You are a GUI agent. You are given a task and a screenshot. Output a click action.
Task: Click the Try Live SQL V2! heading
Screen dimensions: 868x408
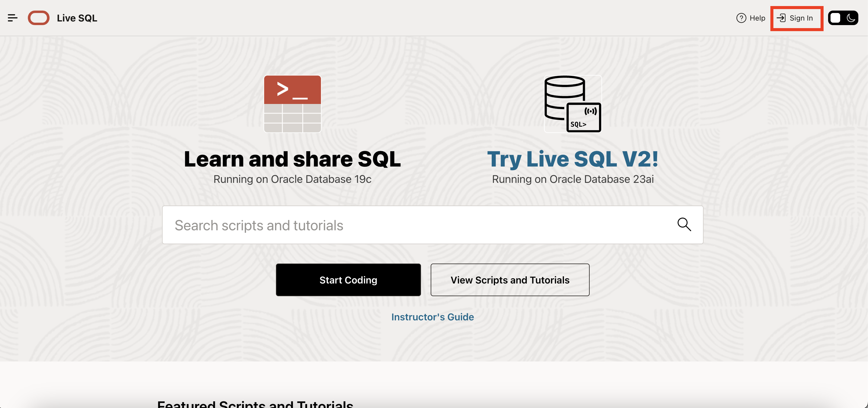(x=572, y=159)
